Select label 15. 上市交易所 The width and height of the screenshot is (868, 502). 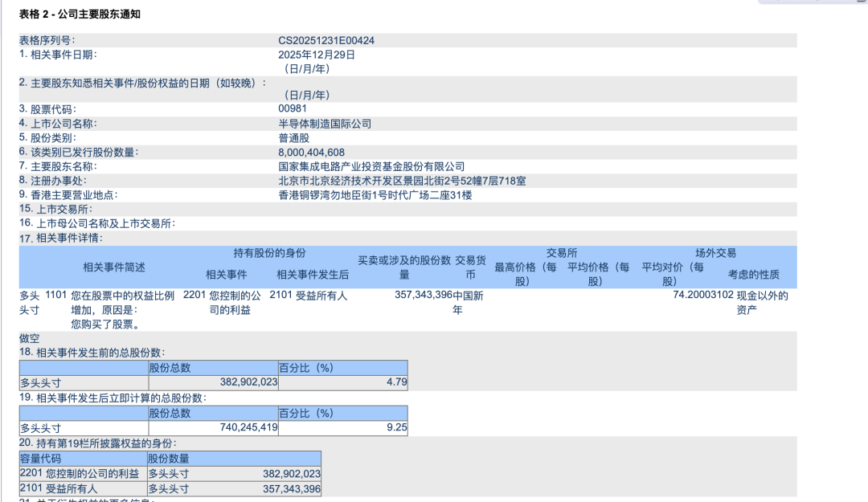point(56,209)
